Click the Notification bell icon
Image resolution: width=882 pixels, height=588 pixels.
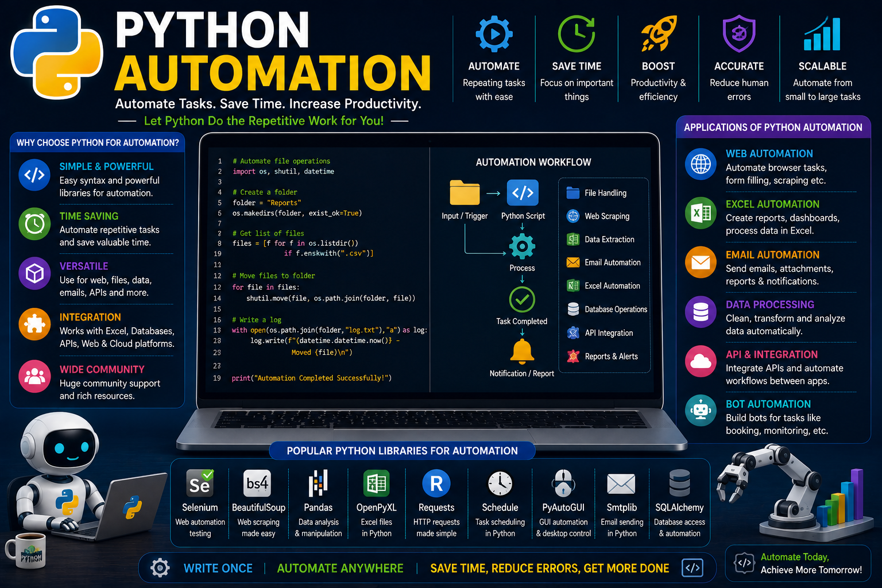pos(522,351)
